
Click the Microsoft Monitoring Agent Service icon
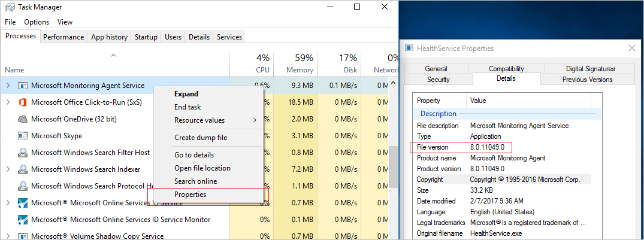23,86
